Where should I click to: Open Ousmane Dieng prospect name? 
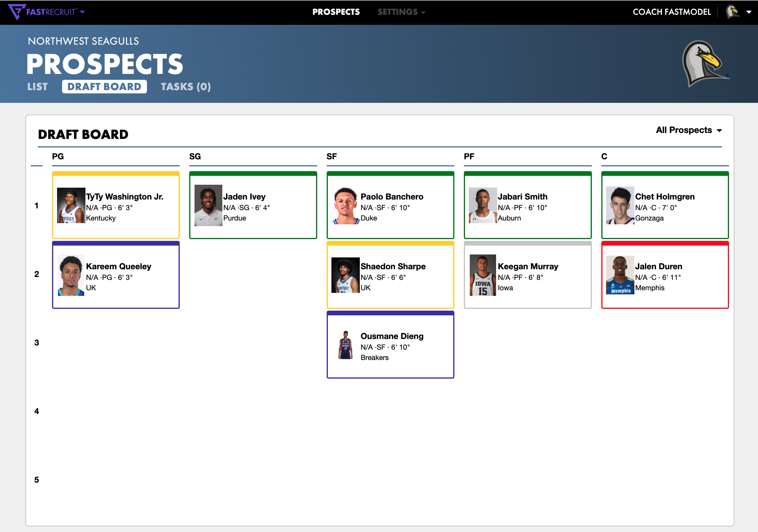pyautogui.click(x=392, y=336)
